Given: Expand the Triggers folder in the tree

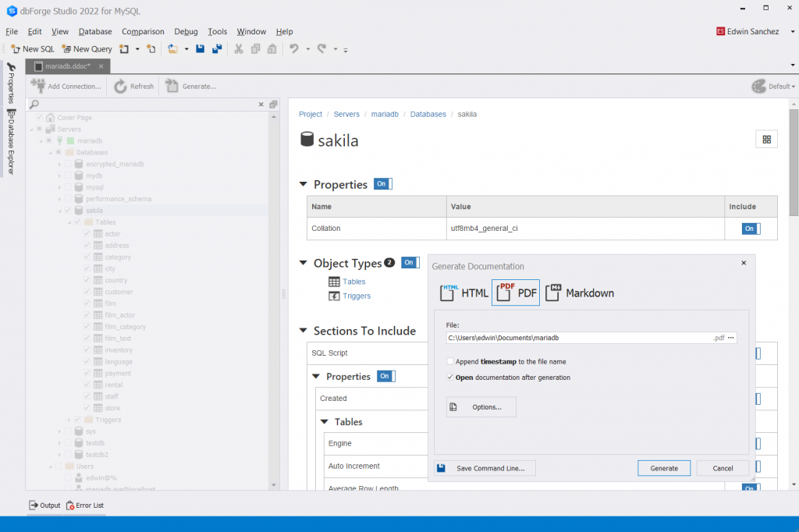Looking at the screenshot, I should coord(69,420).
